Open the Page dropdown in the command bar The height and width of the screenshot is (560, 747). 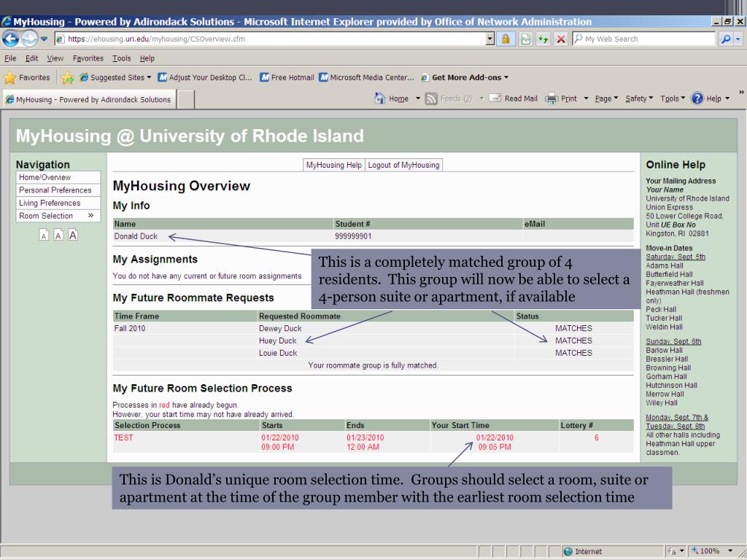pyautogui.click(x=606, y=98)
